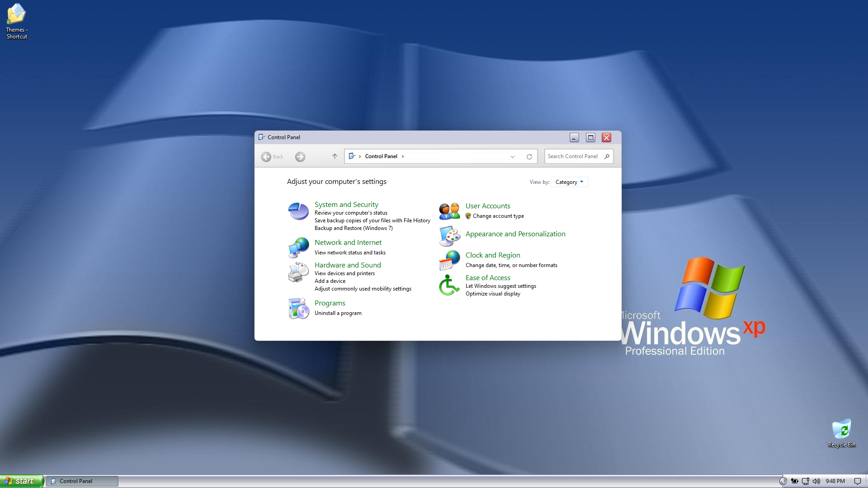This screenshot has height=488, width=868.
Task: Click View network status and tasks
Action: 350,253
